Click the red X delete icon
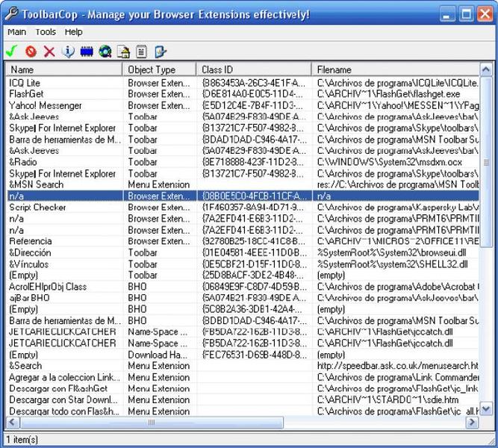Screen dimensions: 498x448 point(49,52)
